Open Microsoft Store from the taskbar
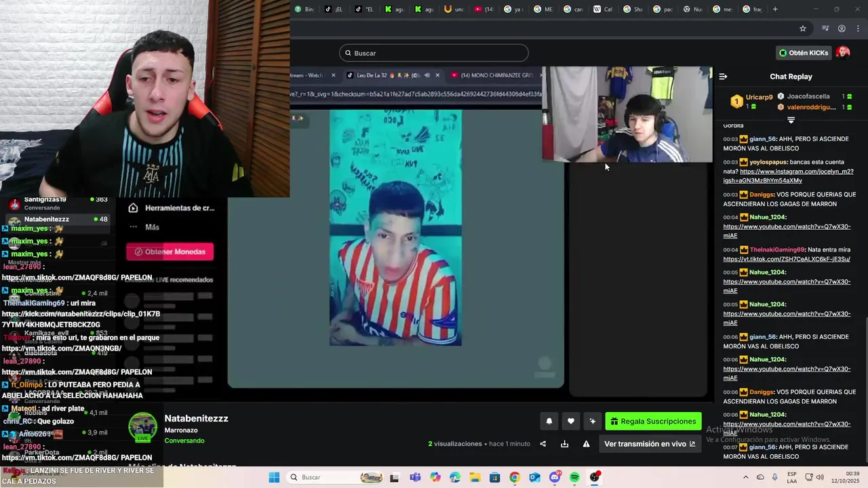868x488 pixels. click(x=495, y=477)
